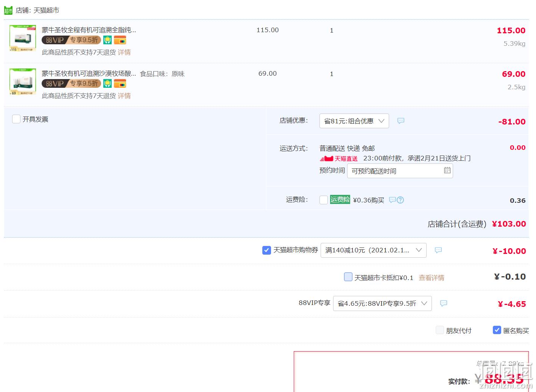Image resolution: width=536 pixels, height=392 pixels.
Task: Open the calendar icon in delivery time field
Action: coord(447,170)
